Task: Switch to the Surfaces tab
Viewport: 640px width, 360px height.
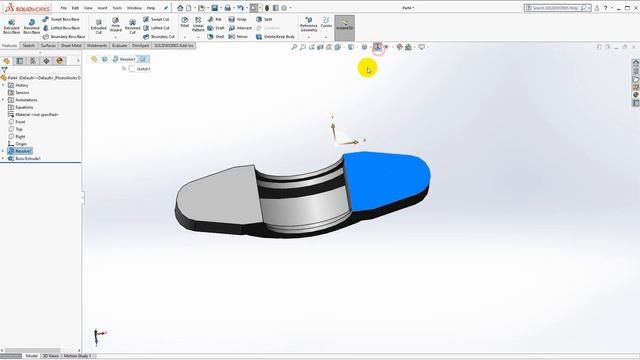Action: coord(48,45)
